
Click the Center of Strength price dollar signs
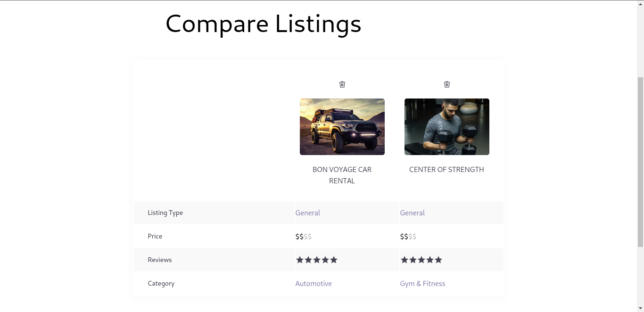[x=408, y=237]
